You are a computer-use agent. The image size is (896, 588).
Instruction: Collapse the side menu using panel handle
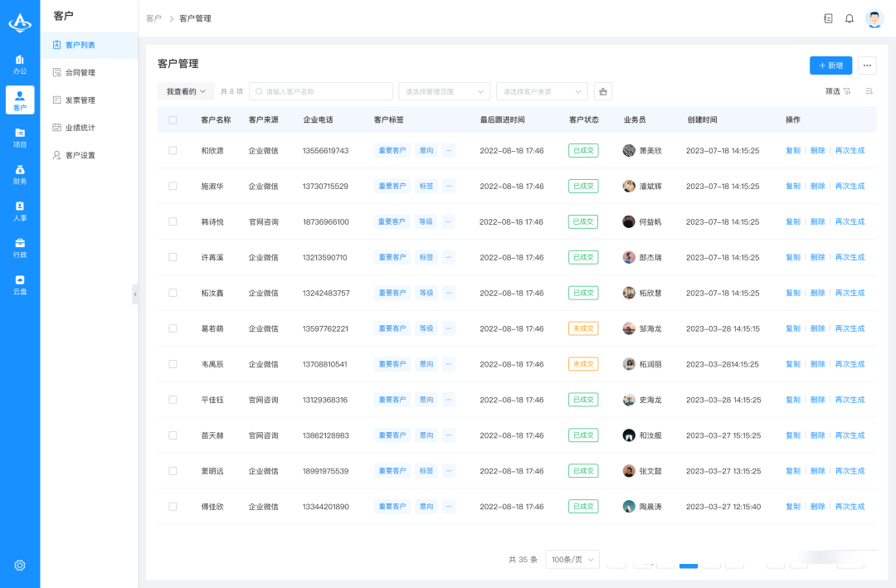(135, 294)
